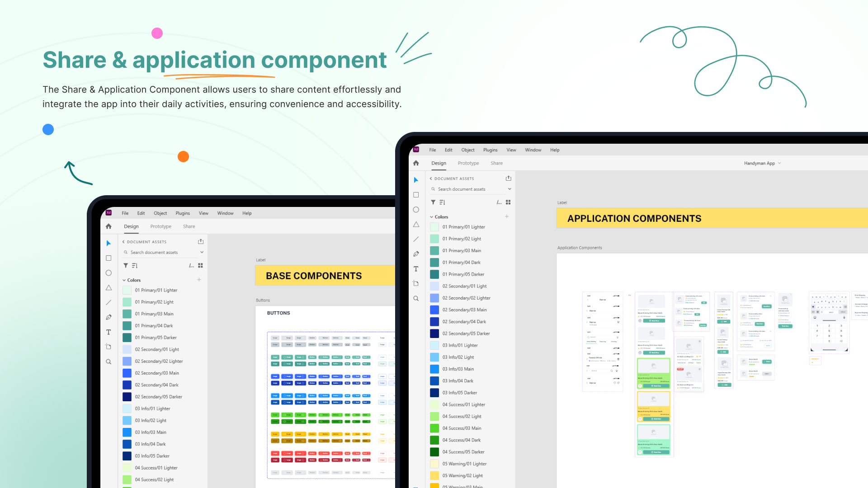Collapse the Colors section in right panel
Screen dimensions: 868x488
point(432,217)
